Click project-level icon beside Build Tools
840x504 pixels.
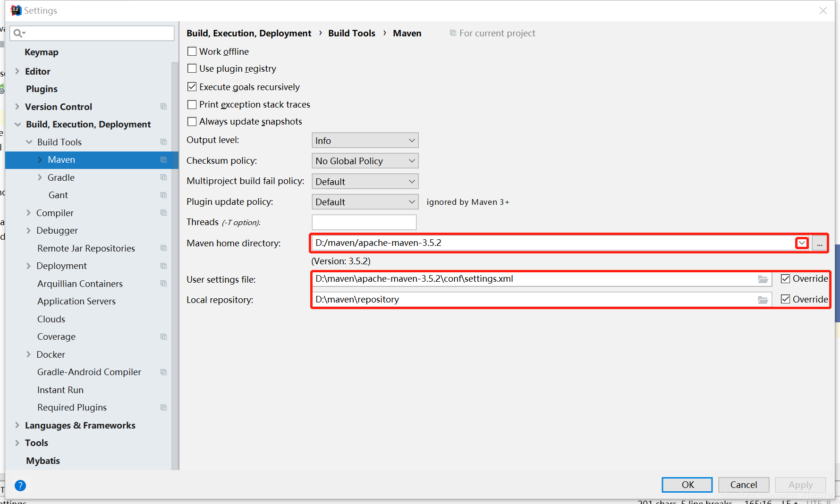pos(164,142)
